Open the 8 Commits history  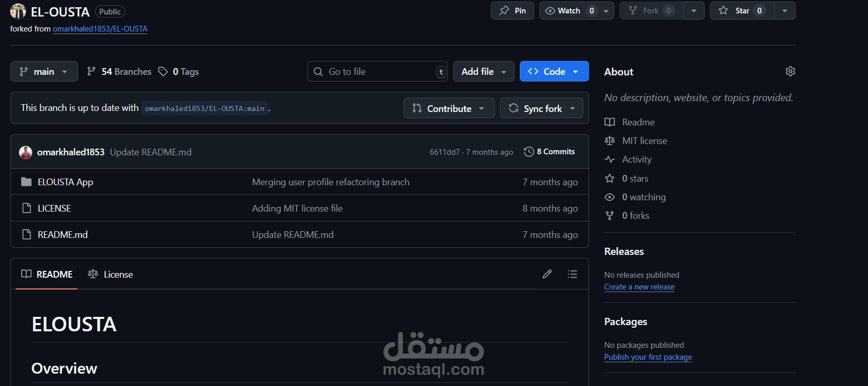549,152
